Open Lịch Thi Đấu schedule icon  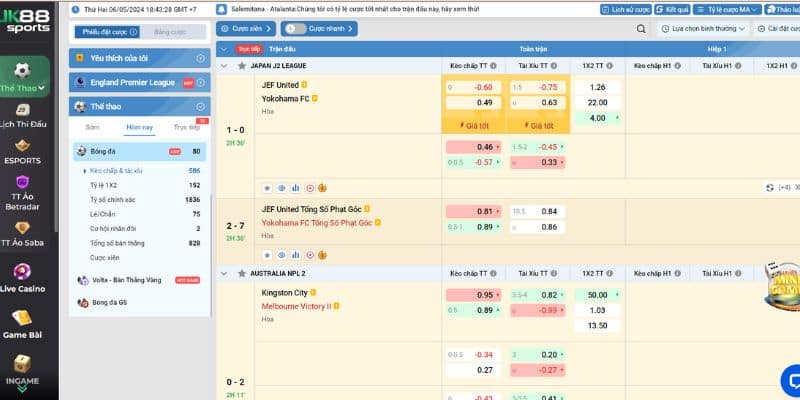click(x=29, y=112)
